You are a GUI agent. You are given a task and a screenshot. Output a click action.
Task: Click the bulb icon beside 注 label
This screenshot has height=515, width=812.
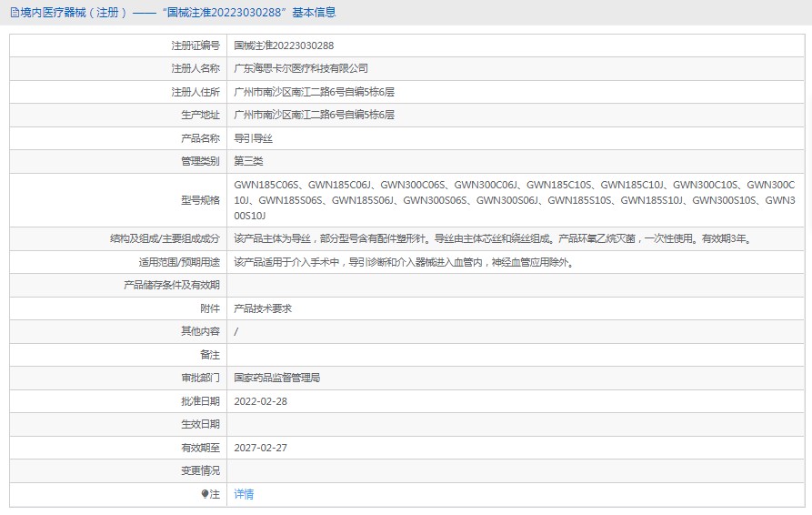[206, 494]
